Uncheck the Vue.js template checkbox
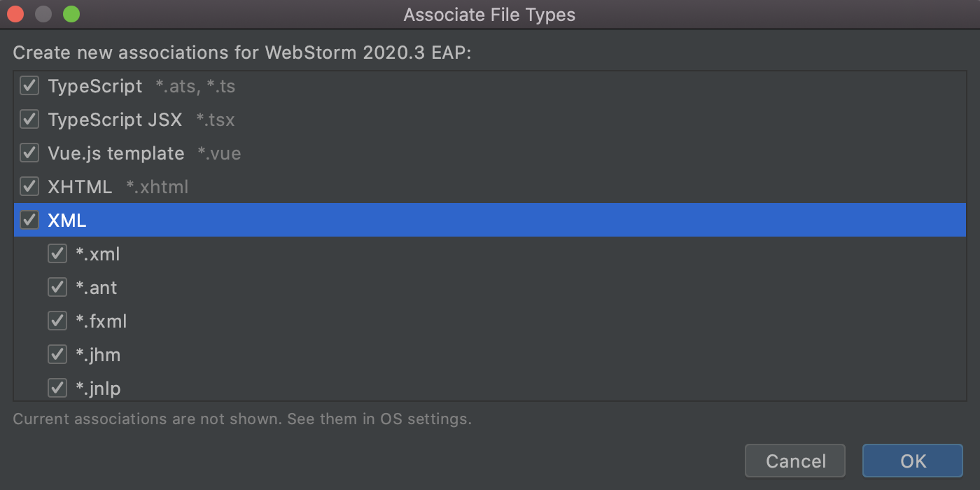Viewport: 980px width, 490px height. coord(29,153)
